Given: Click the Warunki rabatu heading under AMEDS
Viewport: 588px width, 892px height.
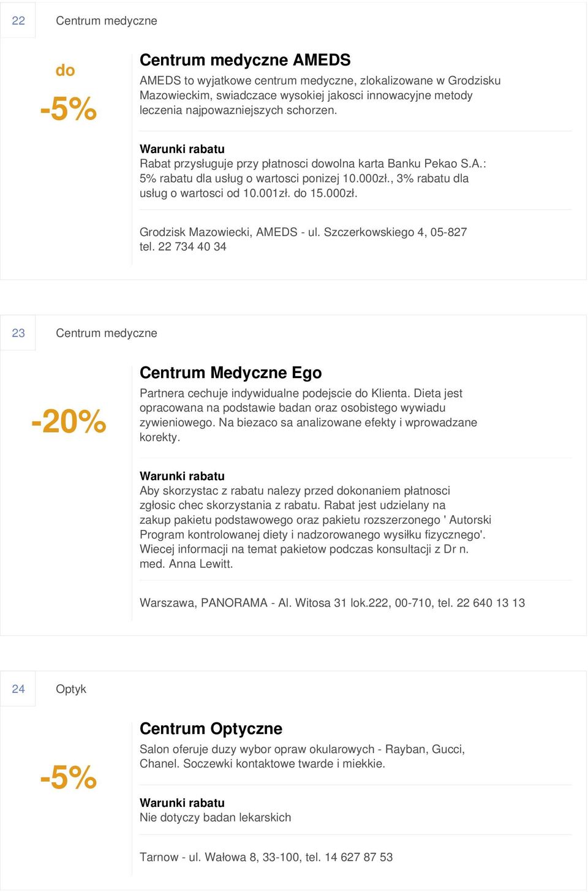Looking at the screenshot, I should click(182, 149).
